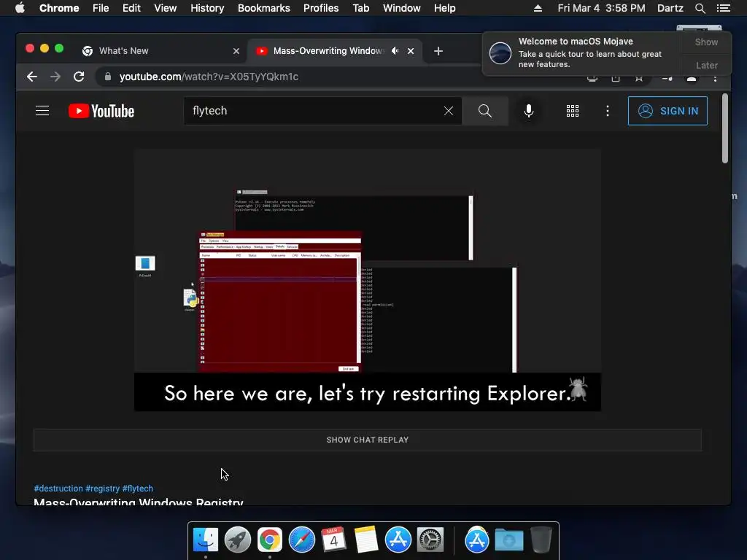Open the Edit menu
The image size is (747, 560).
(x=131, y=8)
